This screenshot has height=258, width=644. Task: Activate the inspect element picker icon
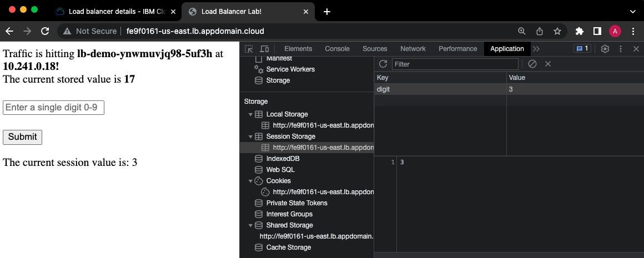(x=249, y=49)
